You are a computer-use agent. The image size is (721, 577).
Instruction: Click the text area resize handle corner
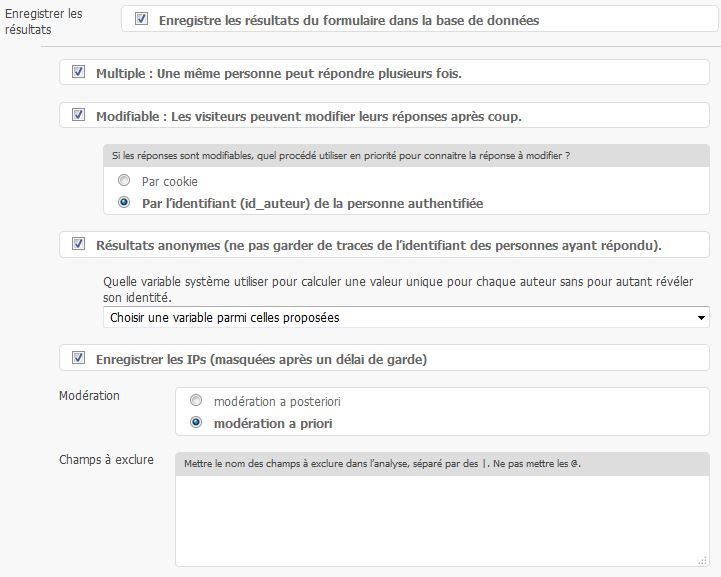[703, 562]
